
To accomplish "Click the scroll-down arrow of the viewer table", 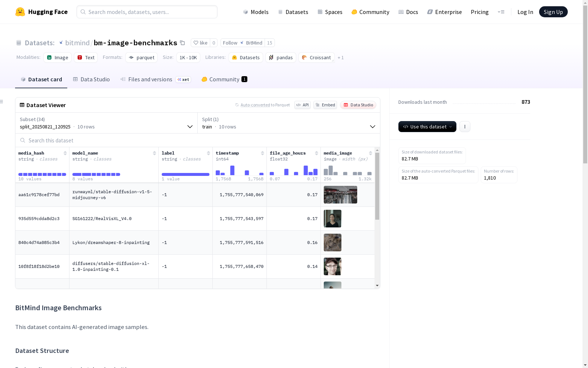I will 377,286.
